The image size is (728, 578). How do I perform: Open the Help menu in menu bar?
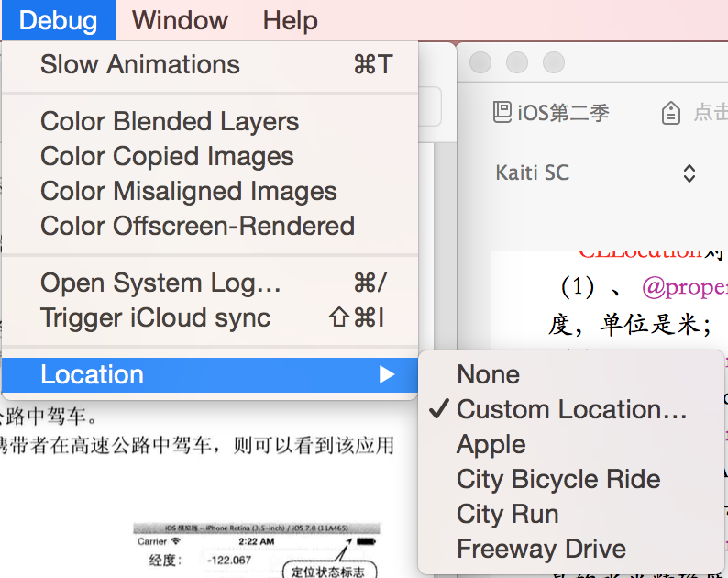tap(290, 20)
